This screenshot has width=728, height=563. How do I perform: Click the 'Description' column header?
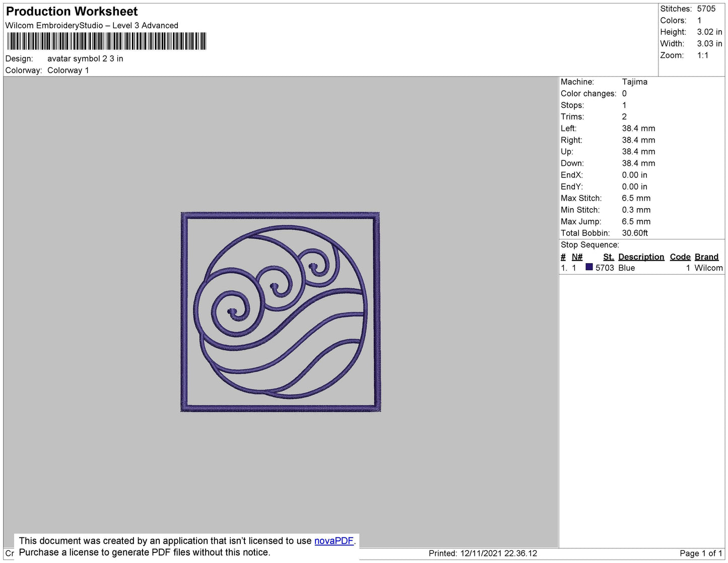(x=641, y=257)
